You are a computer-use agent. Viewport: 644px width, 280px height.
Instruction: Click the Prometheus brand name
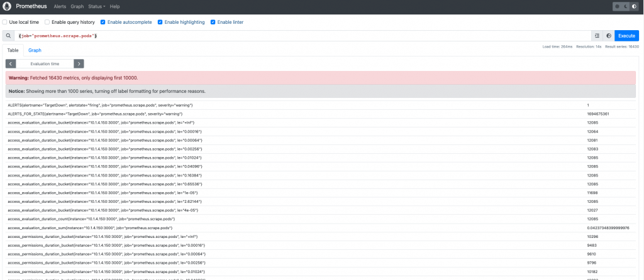[x=31, y=6]
